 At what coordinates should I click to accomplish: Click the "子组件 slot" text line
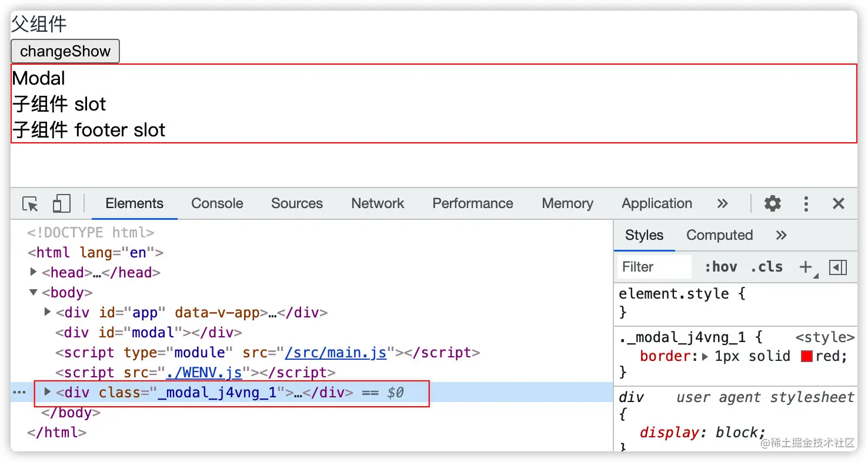[x=59, y=104]
